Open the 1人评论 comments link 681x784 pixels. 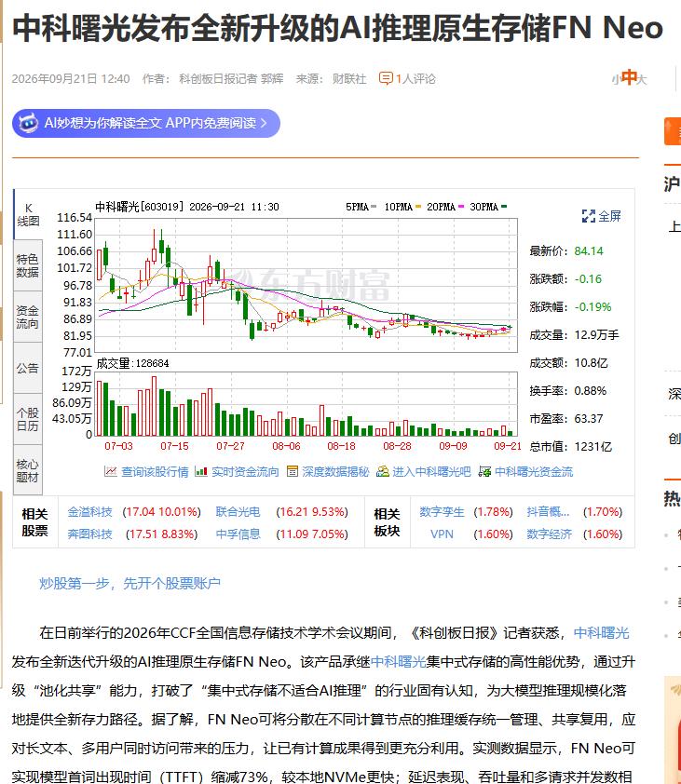click(415, 78)
